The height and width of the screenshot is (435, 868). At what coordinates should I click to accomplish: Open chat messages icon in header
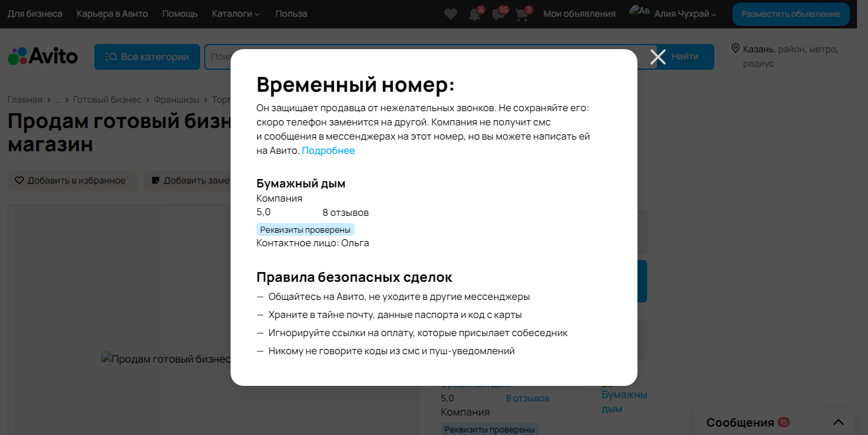(499, 14)
